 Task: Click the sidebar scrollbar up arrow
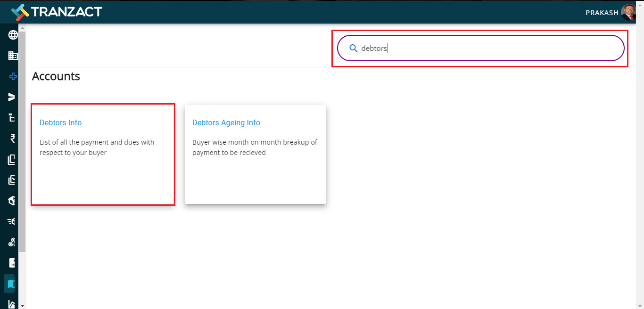tap(22, 28)
